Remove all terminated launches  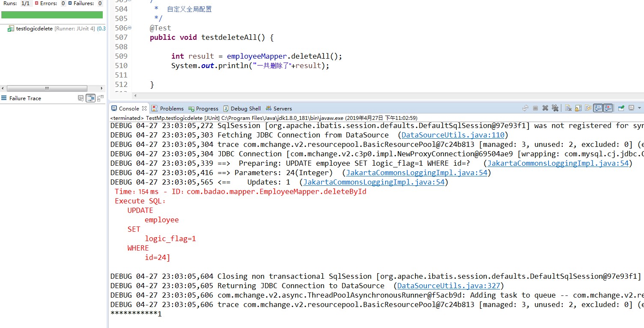point(555,108)
